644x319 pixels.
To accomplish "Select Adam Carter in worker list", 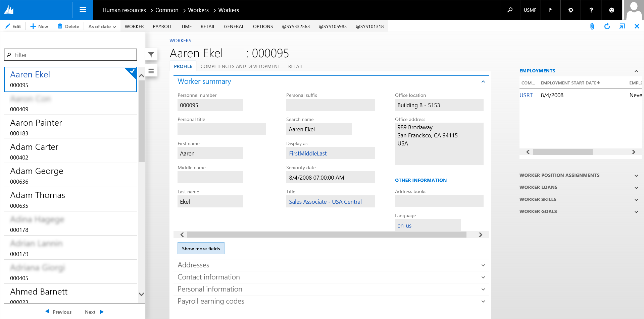I will pyautogui.click(x=70, y=151).
